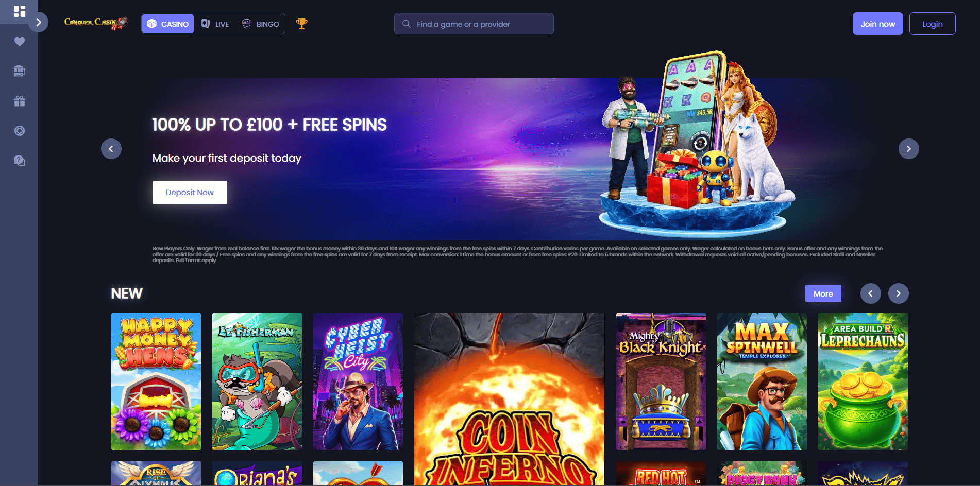Select the CASINO tab
The width and height of the screenshot is (980, 486).
click(168, 24)
